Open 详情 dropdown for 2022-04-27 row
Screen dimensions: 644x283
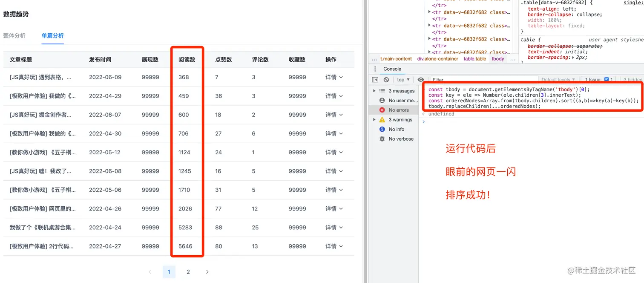334,246
